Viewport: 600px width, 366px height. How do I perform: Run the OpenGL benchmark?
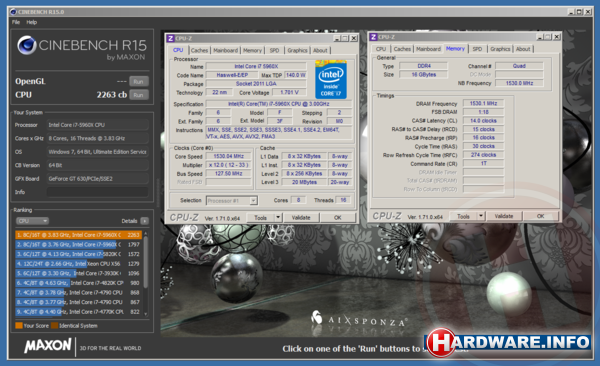tap(139, 82)
